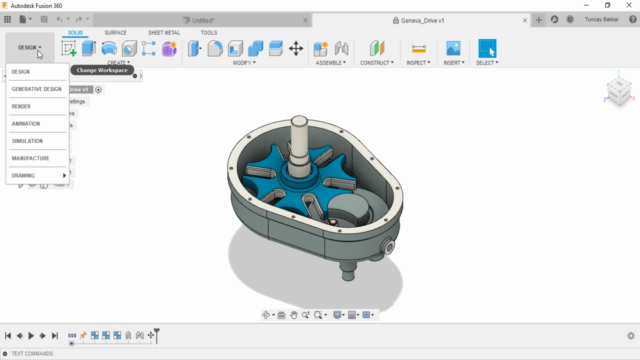
Task: Select the Extrude tool icon
Action: (89, 49)
